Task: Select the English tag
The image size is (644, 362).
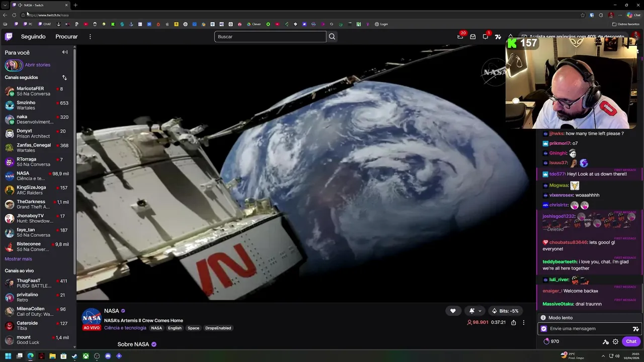Action: pyautogui.click(x=175, y=328)
